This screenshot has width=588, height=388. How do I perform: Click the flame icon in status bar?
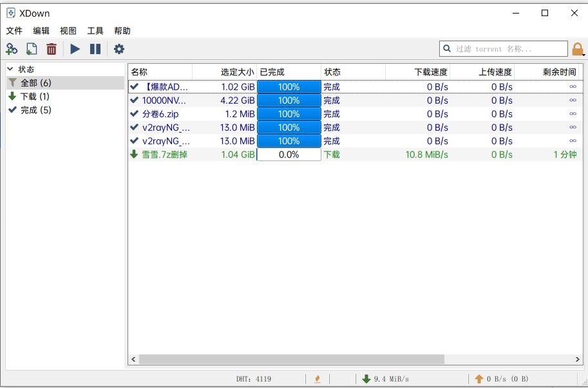pyautogui.click(x=317, y=379)
